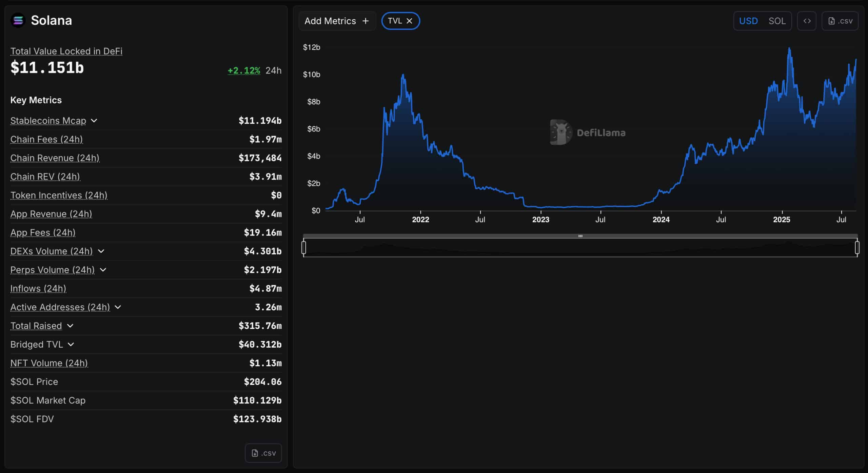Expand the Stablecoins Mcap dropdown
The width and height of the screenshot is (868, 473).
[94, 121]
